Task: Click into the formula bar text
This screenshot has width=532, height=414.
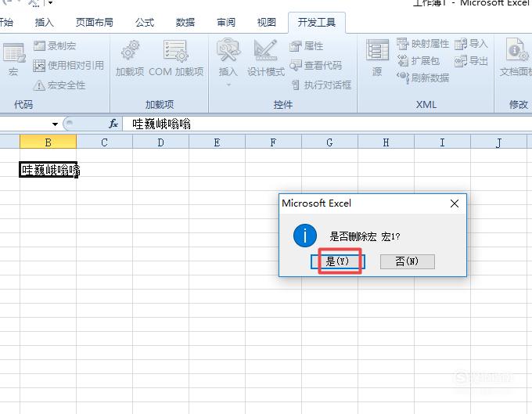Action: [161, 124]
